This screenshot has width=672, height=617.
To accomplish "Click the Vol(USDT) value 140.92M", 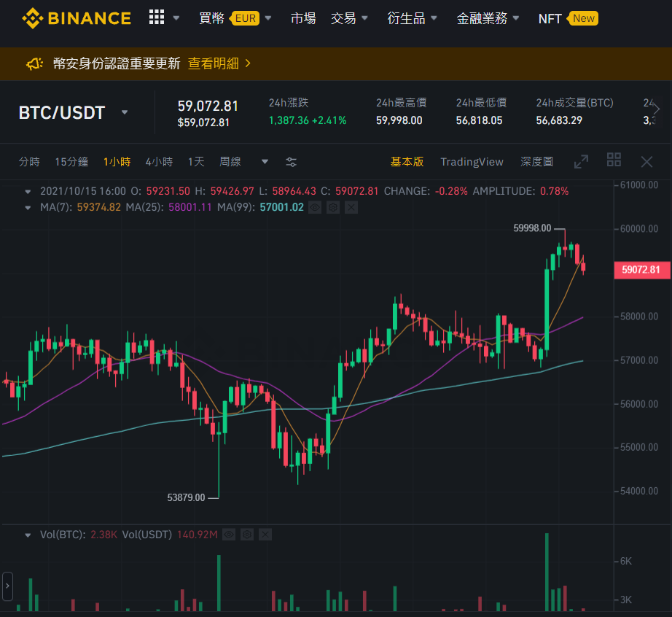I will 197,535.
